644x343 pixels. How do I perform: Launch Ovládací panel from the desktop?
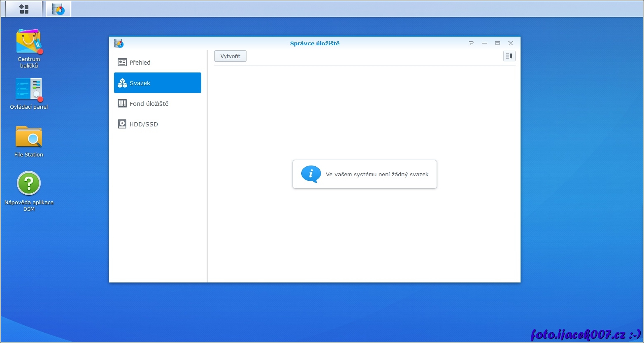29,89
